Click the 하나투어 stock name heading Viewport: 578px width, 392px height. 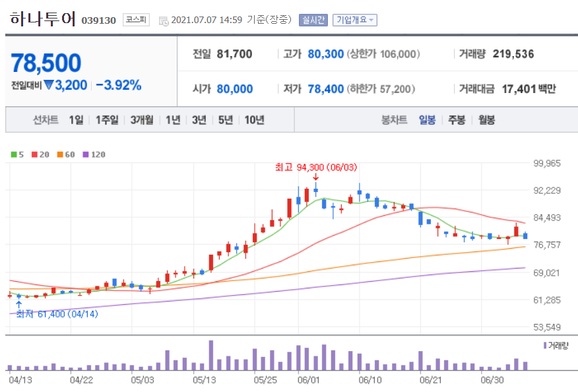click(43, 18)
